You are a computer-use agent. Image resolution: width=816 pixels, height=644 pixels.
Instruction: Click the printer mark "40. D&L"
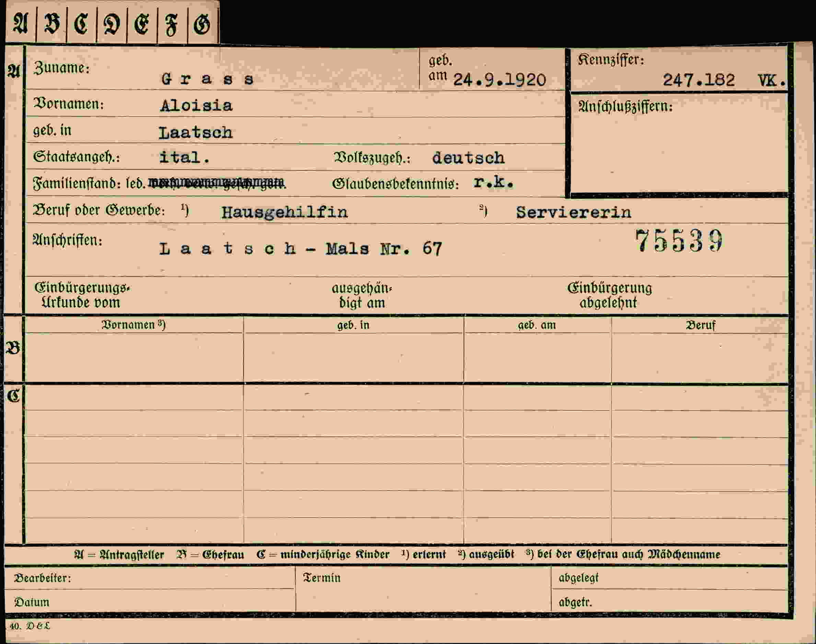[x=30, y=626]
